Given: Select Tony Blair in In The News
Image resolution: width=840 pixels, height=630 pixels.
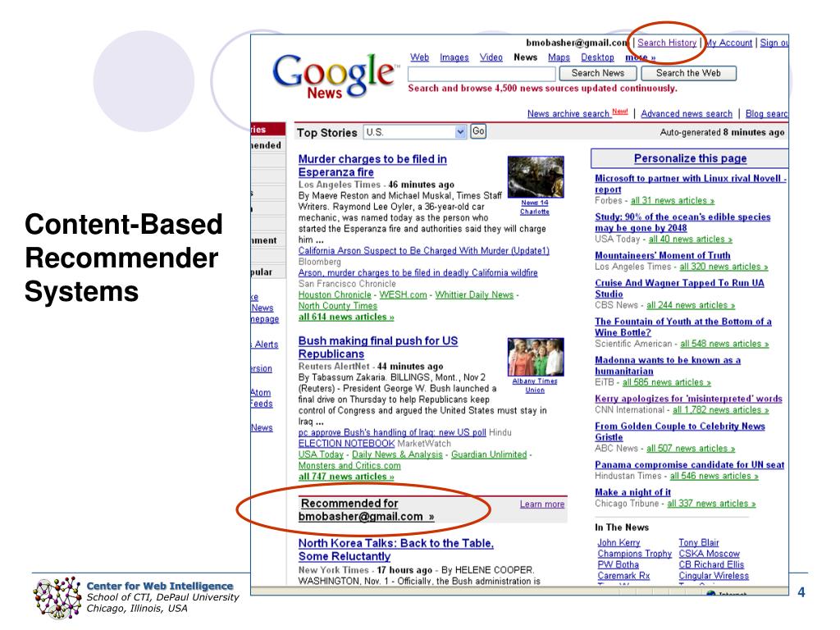Looking at the screenshot, I should 699,543.
